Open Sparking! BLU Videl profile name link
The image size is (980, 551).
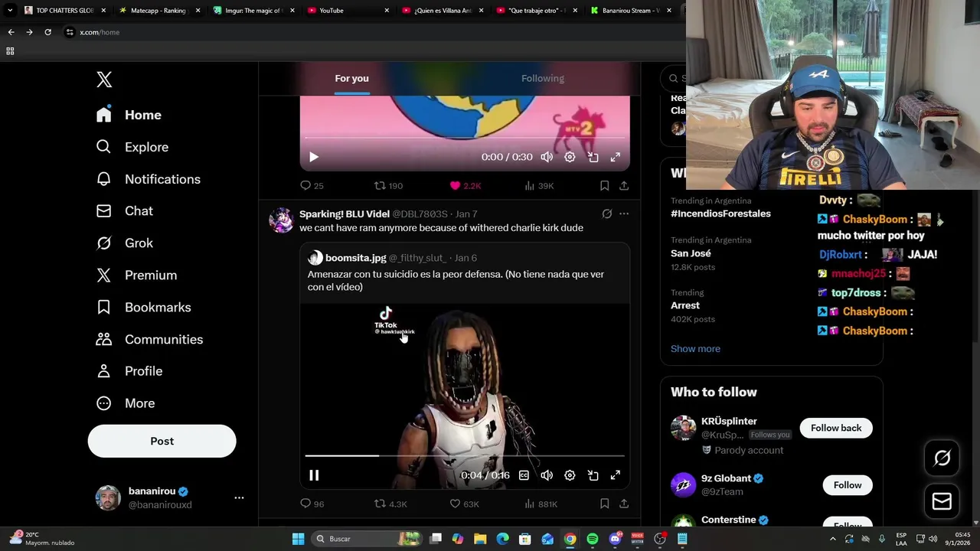click(345, 214)
